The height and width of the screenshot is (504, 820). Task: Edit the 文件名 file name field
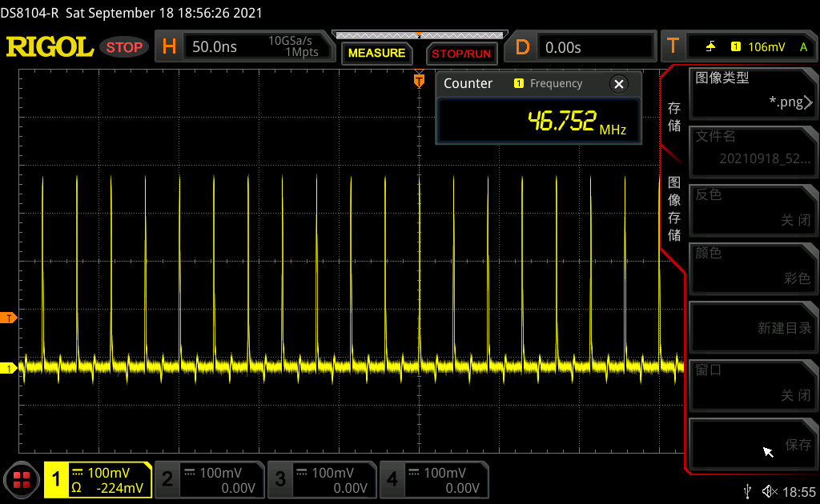[753, 152]
